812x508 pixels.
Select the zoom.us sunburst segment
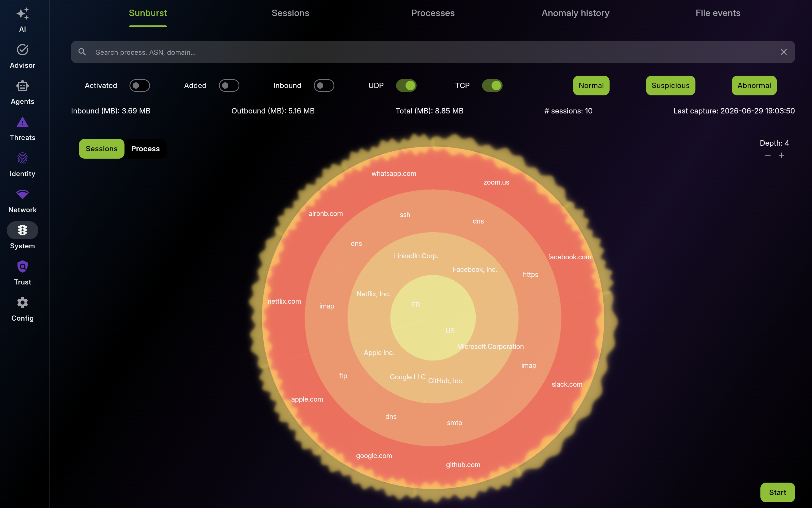[x=496, y=182]
